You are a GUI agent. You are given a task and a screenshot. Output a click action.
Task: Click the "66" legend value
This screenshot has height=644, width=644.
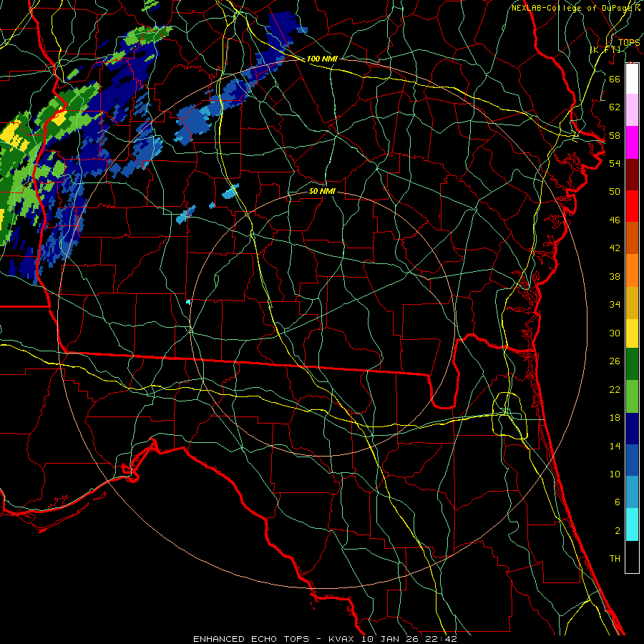[615, 79]
